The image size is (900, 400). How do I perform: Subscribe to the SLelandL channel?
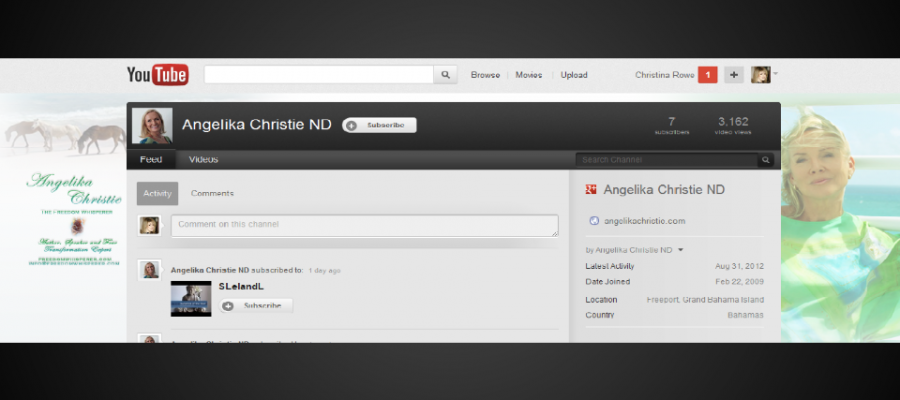(x=256, y=306)
